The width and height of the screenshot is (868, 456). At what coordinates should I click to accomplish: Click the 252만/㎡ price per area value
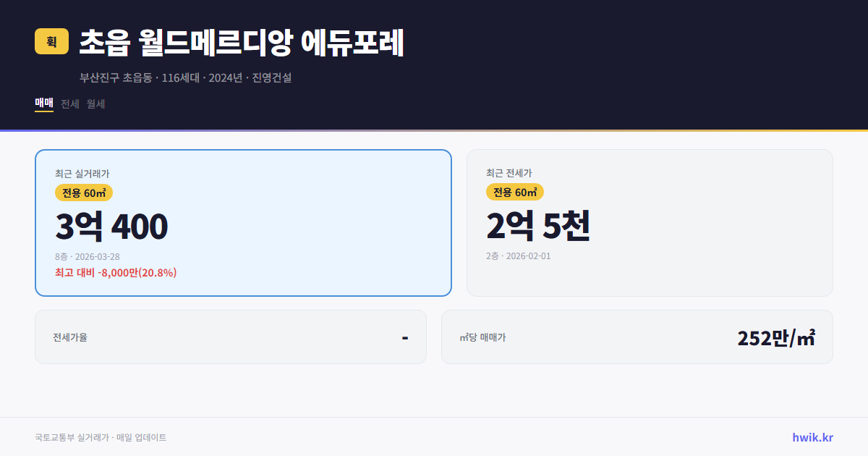(775, 337)
